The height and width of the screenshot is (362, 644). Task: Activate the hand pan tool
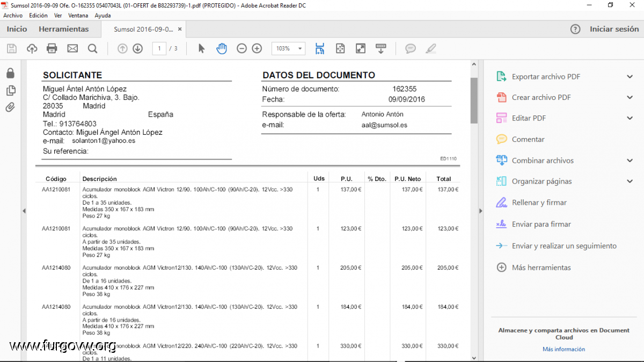tap(222, 49)
